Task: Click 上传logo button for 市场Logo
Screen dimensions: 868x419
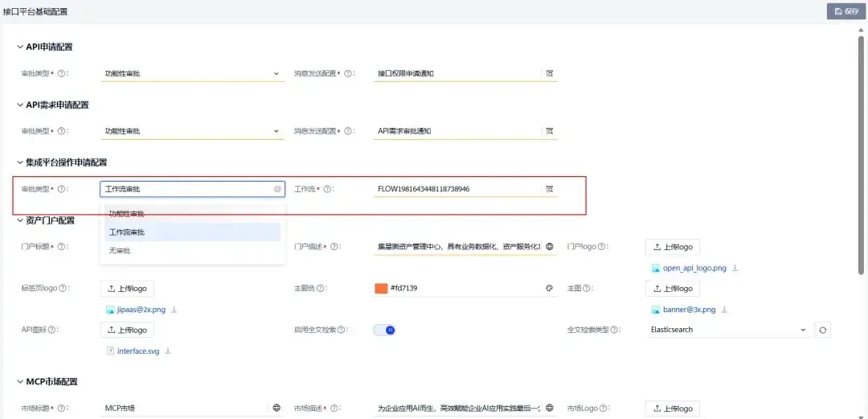Action: (673, 409)
